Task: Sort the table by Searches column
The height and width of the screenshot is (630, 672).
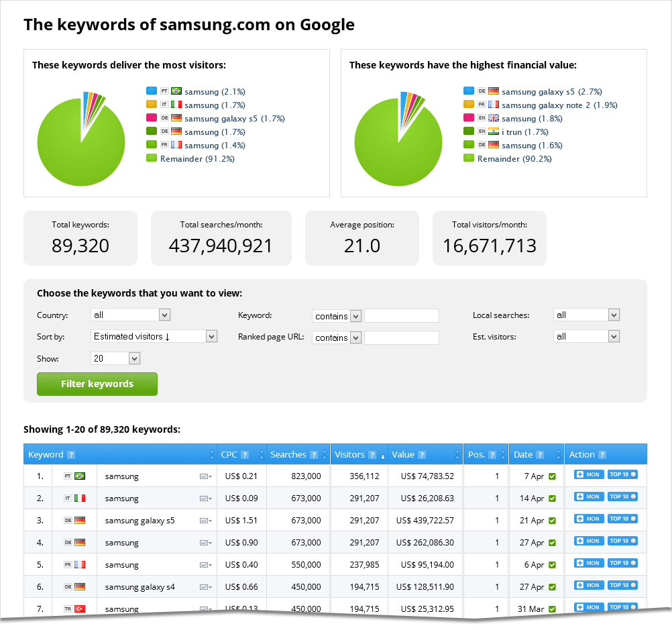Action: (x=325, y=455)
